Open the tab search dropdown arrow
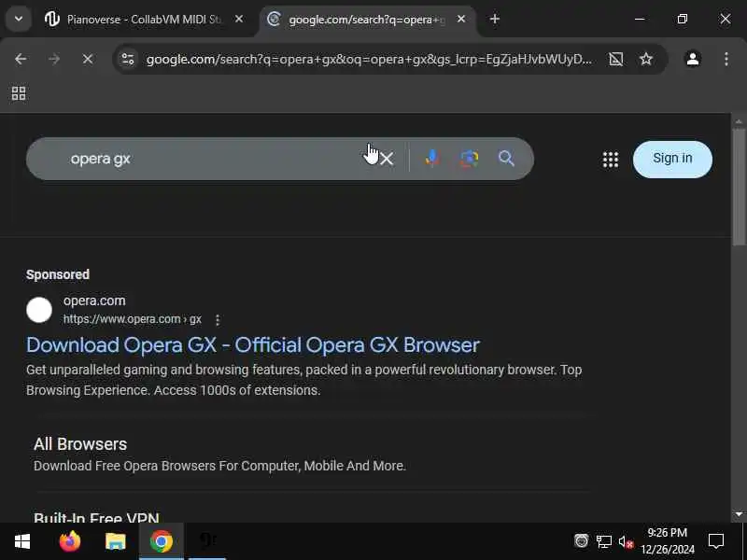The image size is (747, 560). (19, 19)
